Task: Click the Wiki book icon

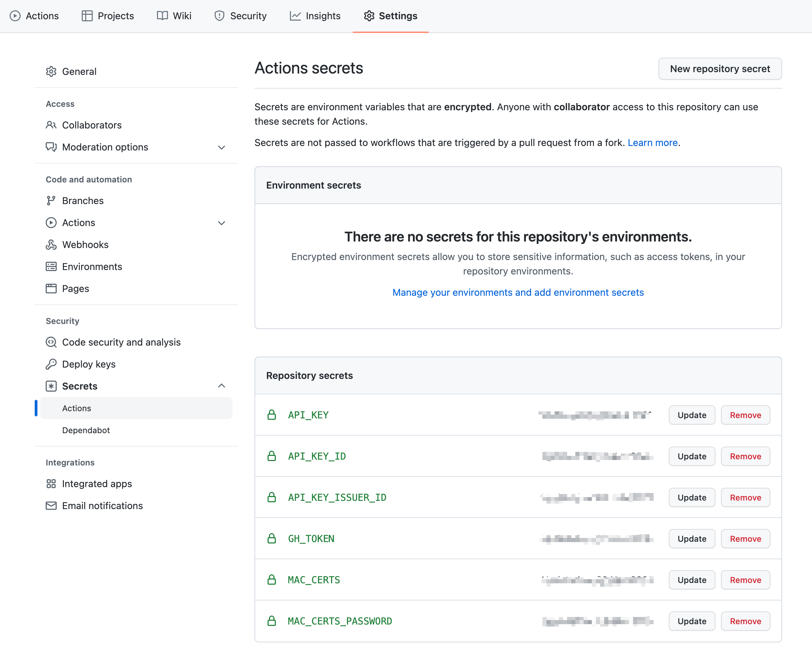Action: pos(162,16)
